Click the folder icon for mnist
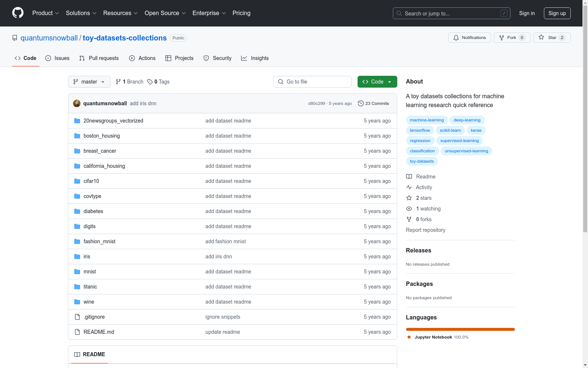 [x=77, y=272]
